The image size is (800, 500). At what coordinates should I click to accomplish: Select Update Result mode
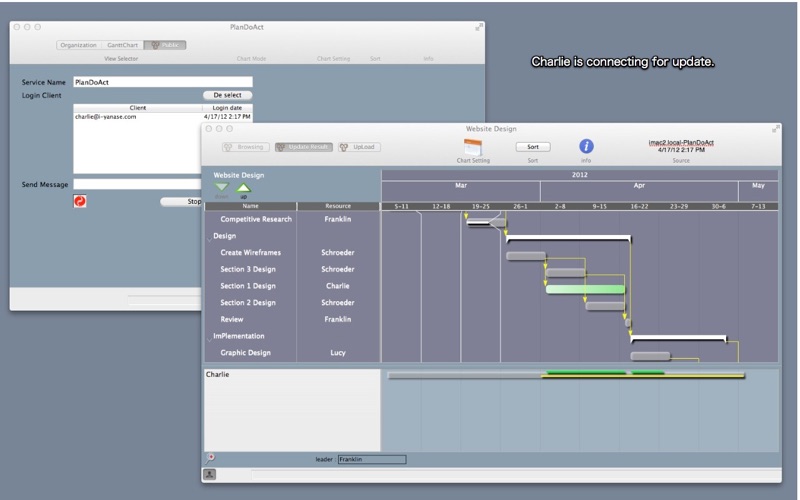point(304,147)
